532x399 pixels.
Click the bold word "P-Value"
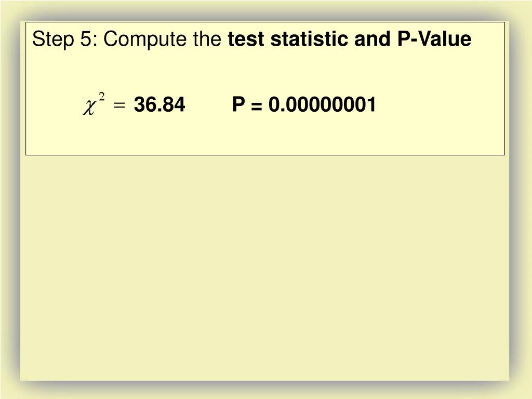point(434,38)
